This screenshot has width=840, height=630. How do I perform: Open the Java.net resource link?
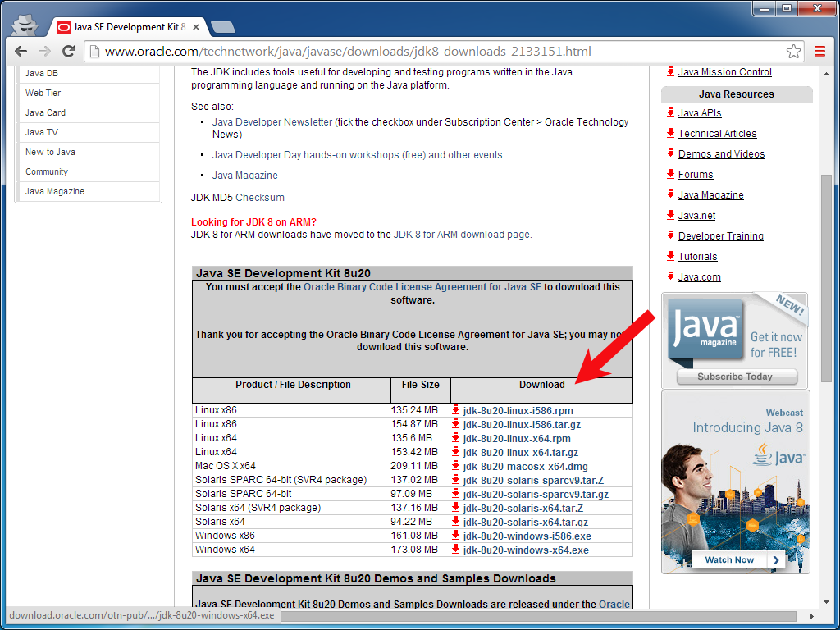(697, 216)
